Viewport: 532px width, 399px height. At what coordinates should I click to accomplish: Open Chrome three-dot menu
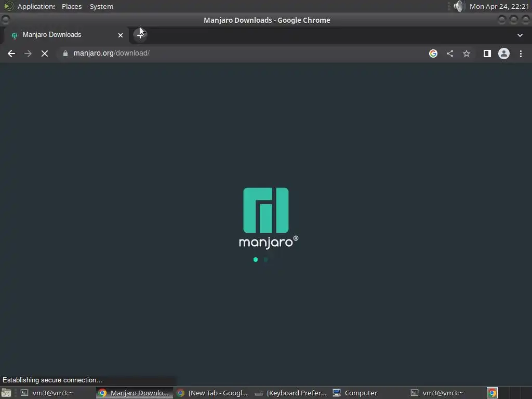(x=521, y=54)
